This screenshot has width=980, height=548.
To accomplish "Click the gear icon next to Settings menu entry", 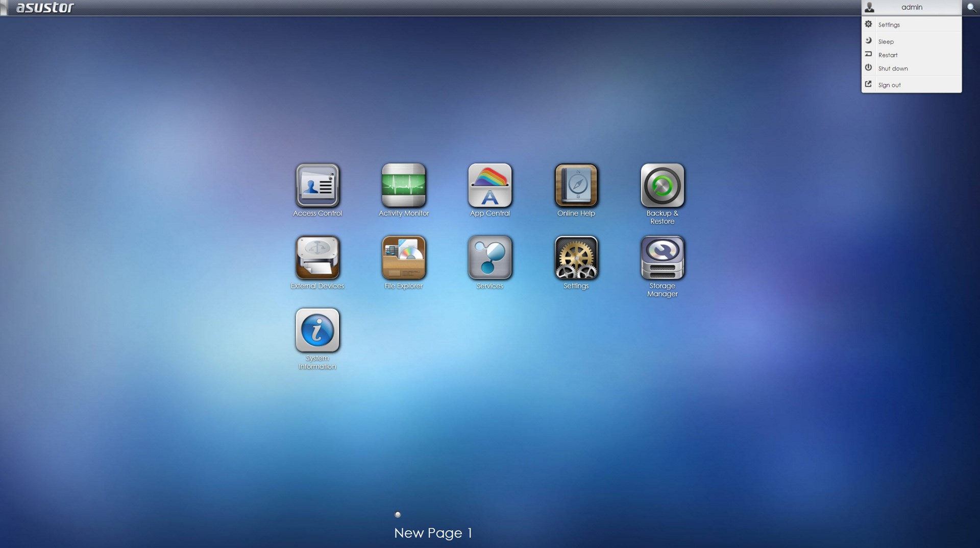I will tap(868, 24).
